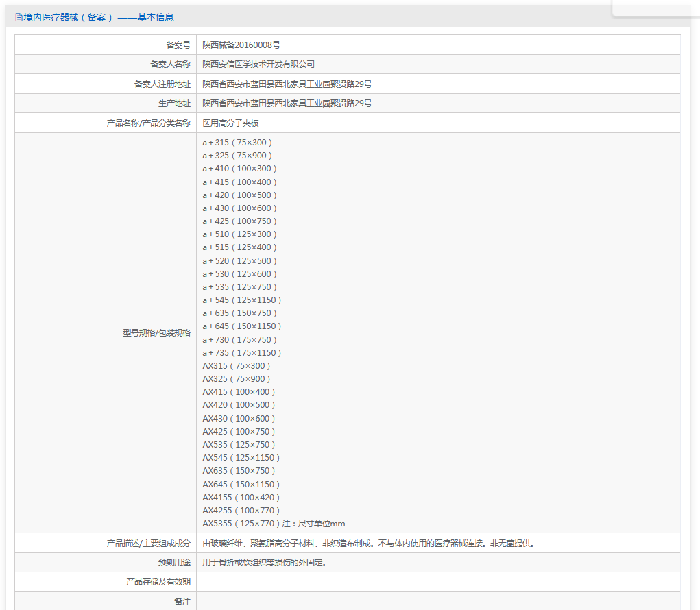Select spec line AX4155（100×420）
Image resolution: width=700 pixels, height=610 pixels.
[x=241, y=497]
